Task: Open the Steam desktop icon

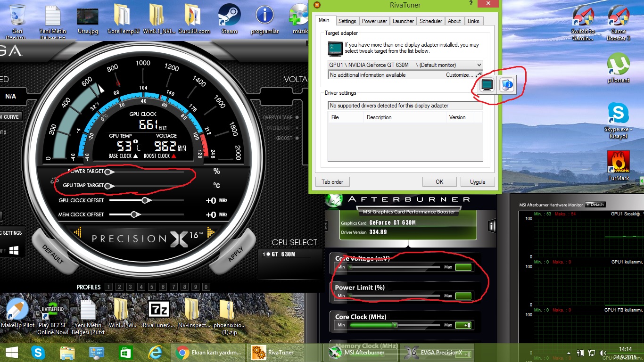Action: pyautogui.click(x=229, y=16)
